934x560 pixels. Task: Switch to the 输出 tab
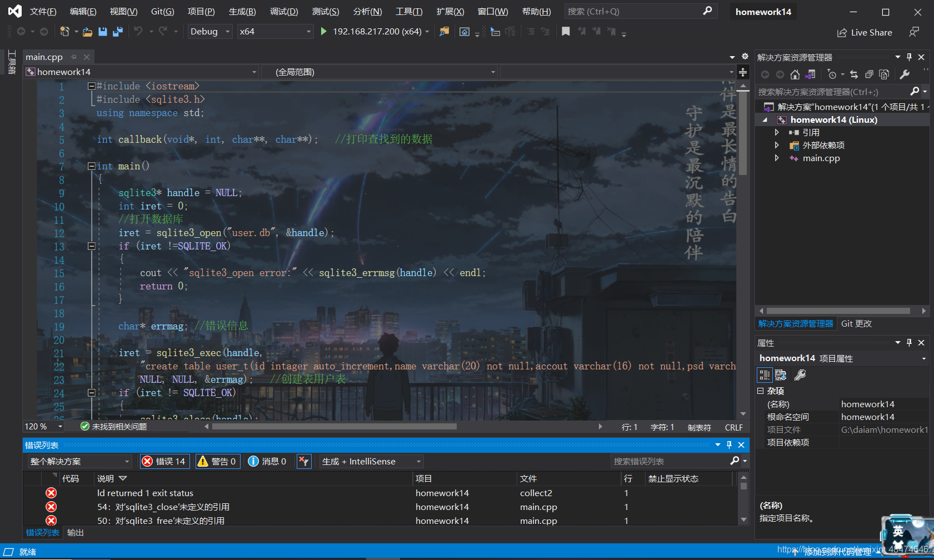[x=75, y=532]
